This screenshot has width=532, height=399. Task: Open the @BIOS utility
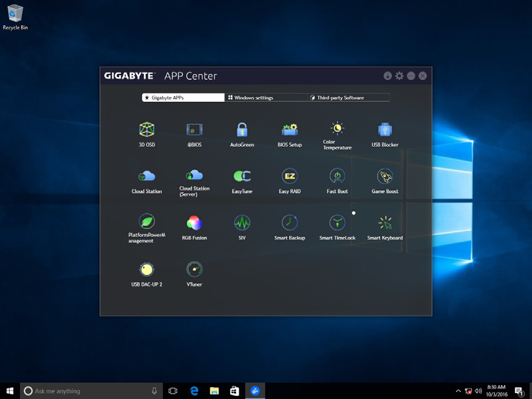tap(194, 130)
